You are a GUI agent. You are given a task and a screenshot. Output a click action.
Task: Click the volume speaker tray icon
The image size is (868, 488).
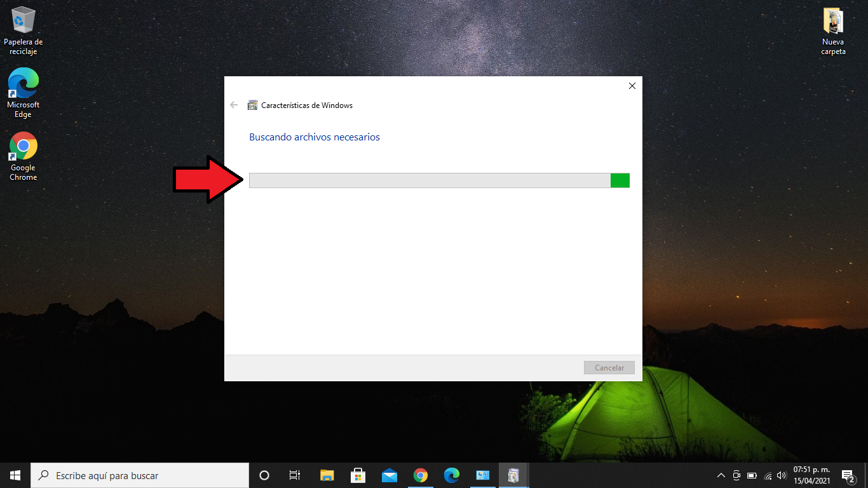782,475
